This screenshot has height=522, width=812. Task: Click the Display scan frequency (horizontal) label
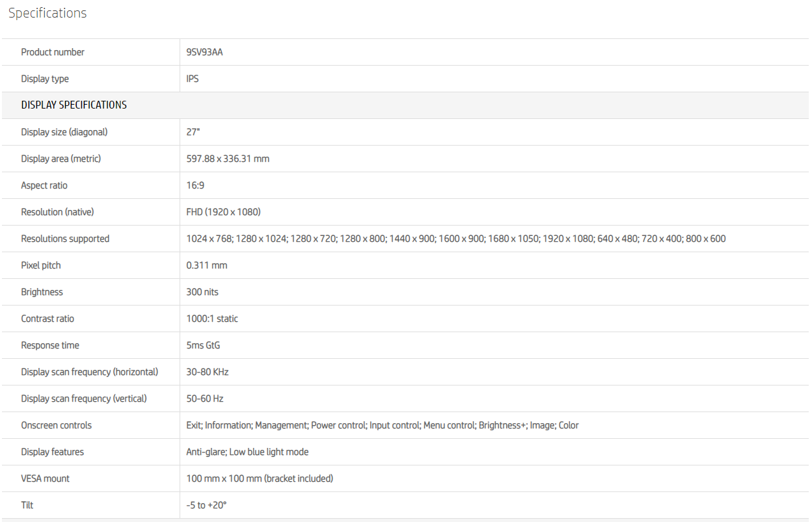pyautogui.click(x=90, y=372)
